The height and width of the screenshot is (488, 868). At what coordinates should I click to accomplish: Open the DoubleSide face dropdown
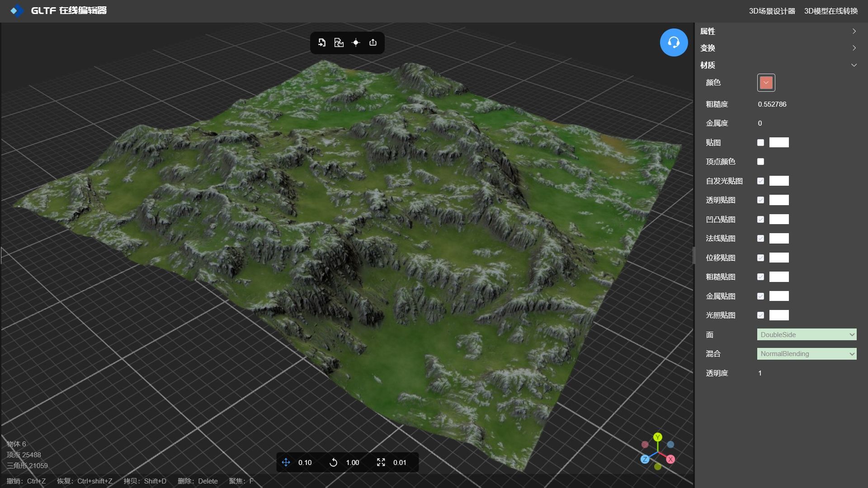tap(807, 335)
